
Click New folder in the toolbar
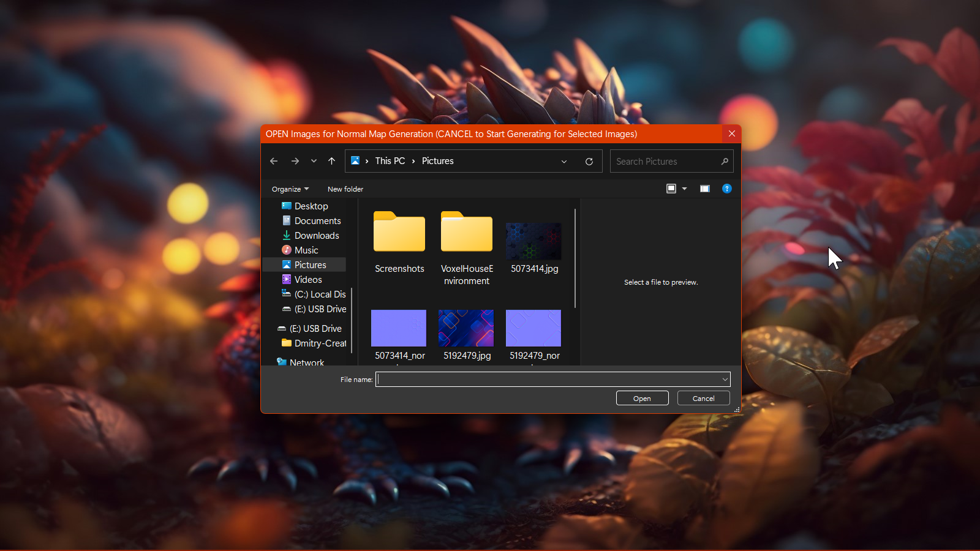pyautogui.click(x=345, y=189)
